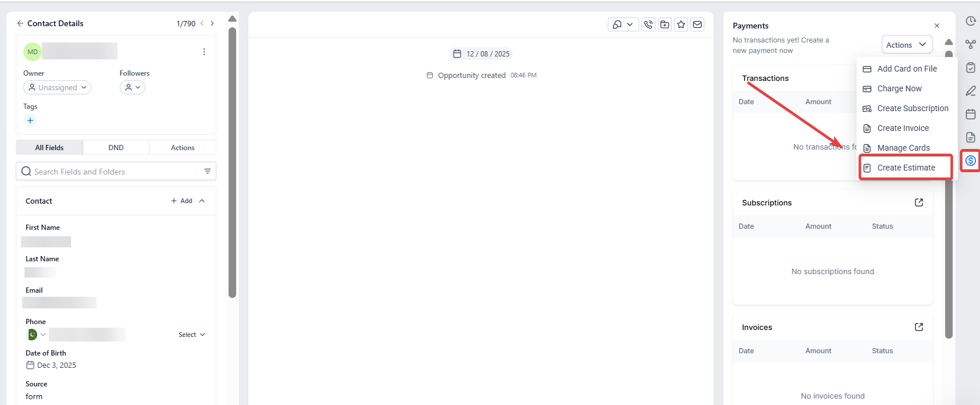This screenshot has width=980, height=405.
Task: Open the phone country flag dropdown
Action: [x=37, y=335]
